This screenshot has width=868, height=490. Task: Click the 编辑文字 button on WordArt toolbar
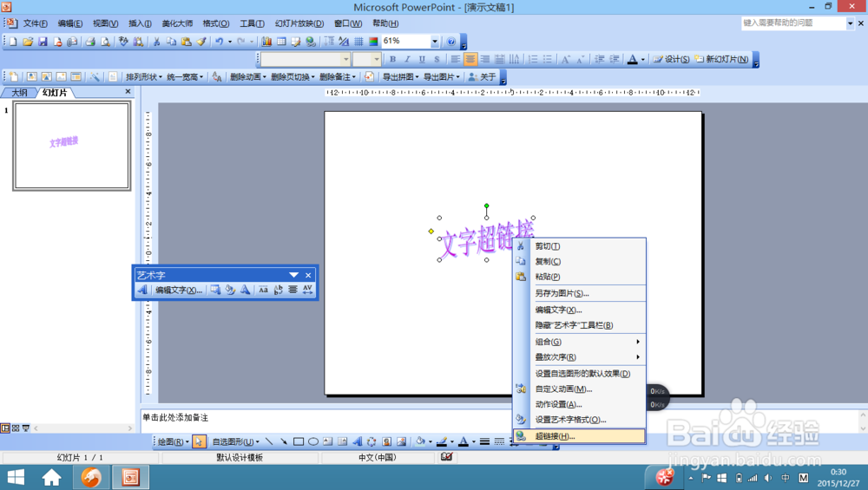pos(178,290)
